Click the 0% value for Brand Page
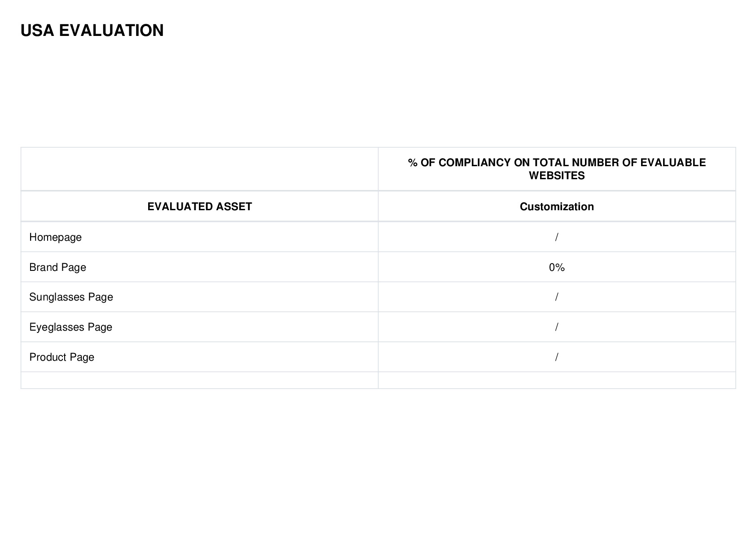The height and width of the screenshot is (535, 756). click(557, 267)
